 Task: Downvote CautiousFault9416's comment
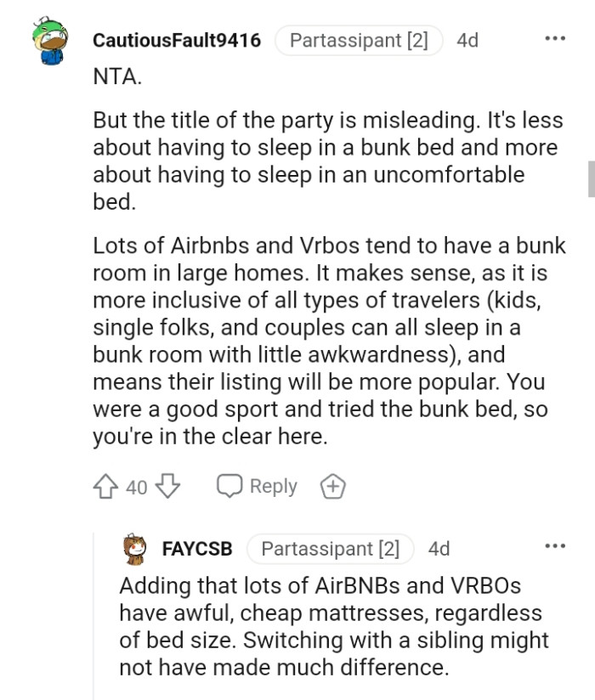168,487
